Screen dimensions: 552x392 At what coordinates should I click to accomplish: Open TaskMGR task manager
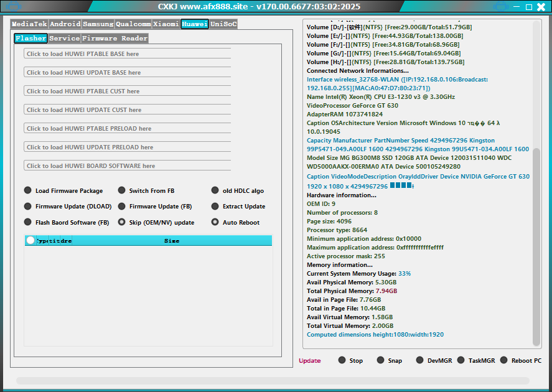(476, 360)
